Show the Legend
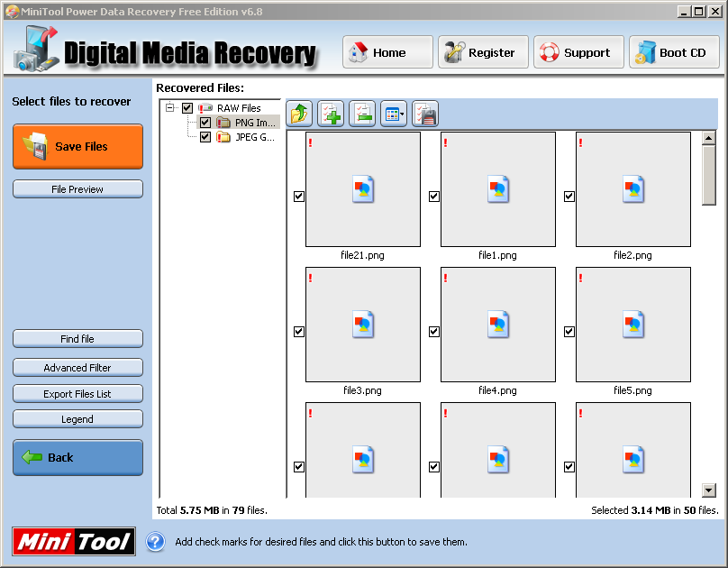Screen dimensions: 728x568 click(x=78, y=419)
